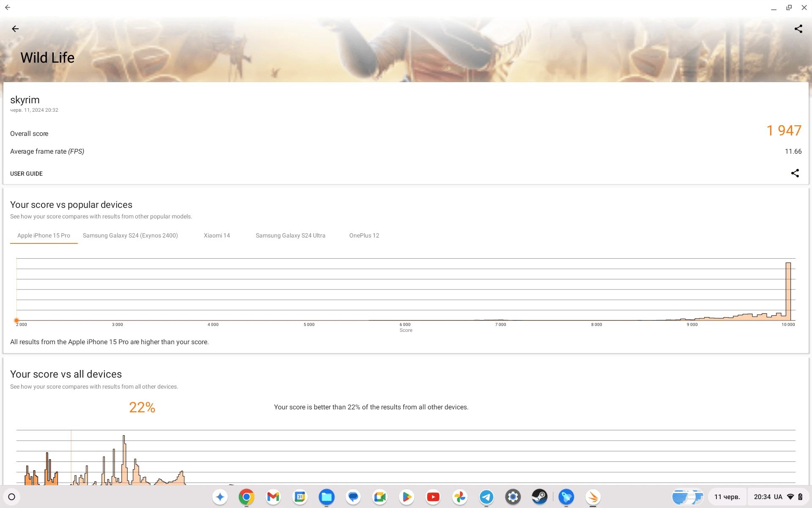The width and height of the screenshot is (812, 508).
Task: Switch to Samsung Galaxy S24 Ultra tab
Action: tap(291, 235)
